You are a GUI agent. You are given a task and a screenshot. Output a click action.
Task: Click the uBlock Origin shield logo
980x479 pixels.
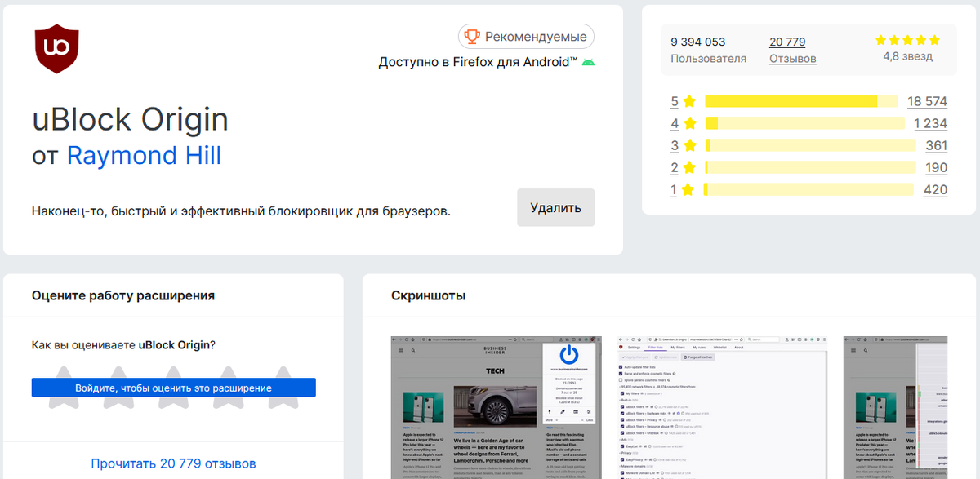pos(56,49)
